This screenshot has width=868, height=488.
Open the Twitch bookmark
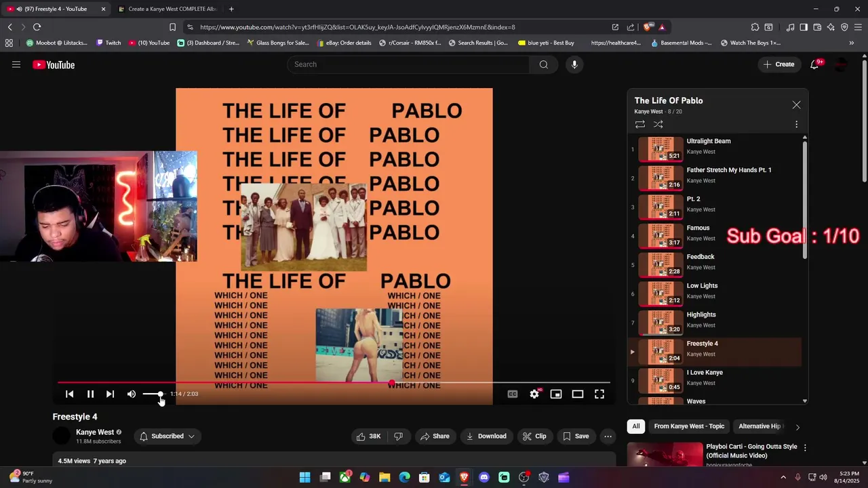[108, 43]
